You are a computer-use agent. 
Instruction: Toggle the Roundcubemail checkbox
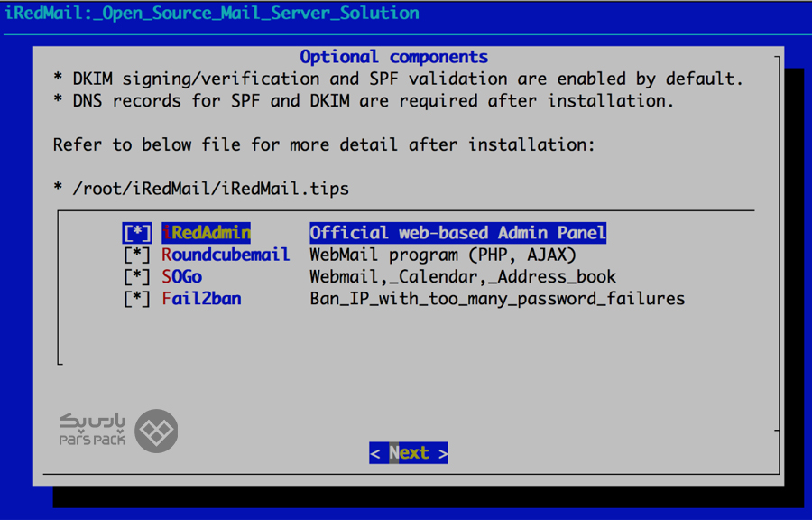coord(137,255)
